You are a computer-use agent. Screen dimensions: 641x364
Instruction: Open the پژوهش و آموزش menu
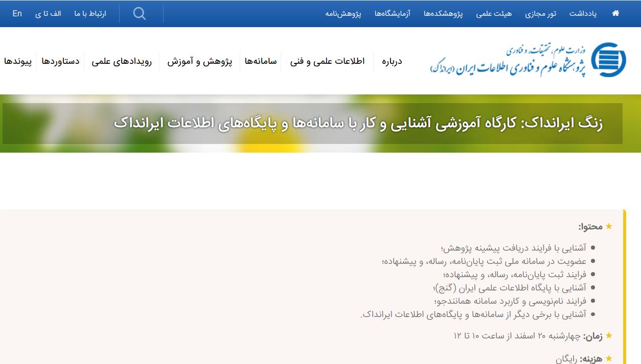point(199,62)
